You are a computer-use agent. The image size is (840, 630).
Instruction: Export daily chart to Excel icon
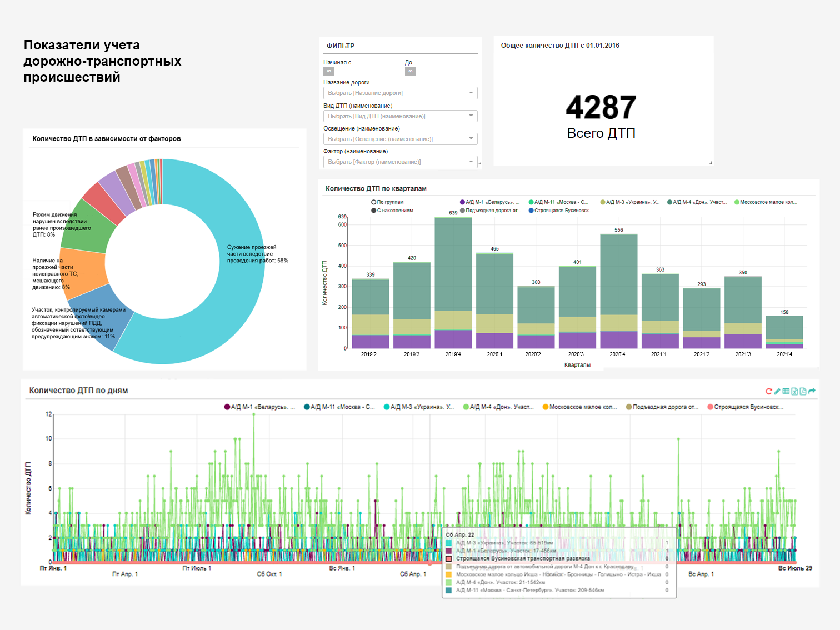[x=794, y=391]
